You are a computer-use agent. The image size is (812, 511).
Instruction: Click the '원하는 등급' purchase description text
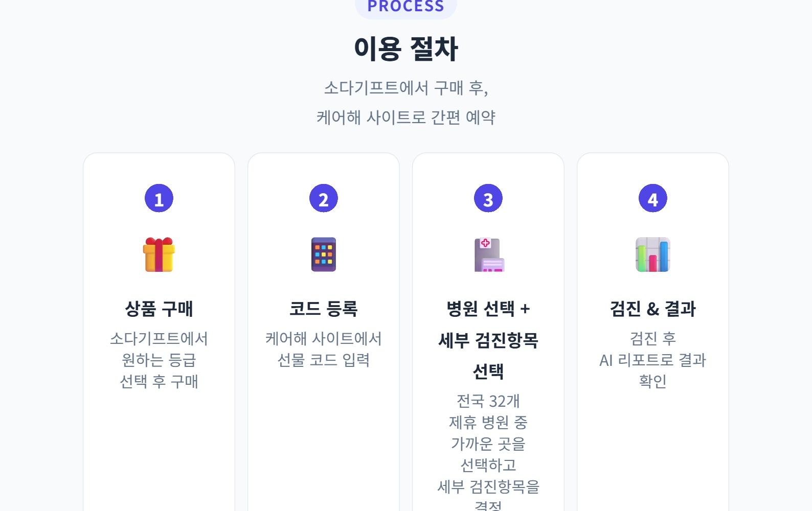159,360
